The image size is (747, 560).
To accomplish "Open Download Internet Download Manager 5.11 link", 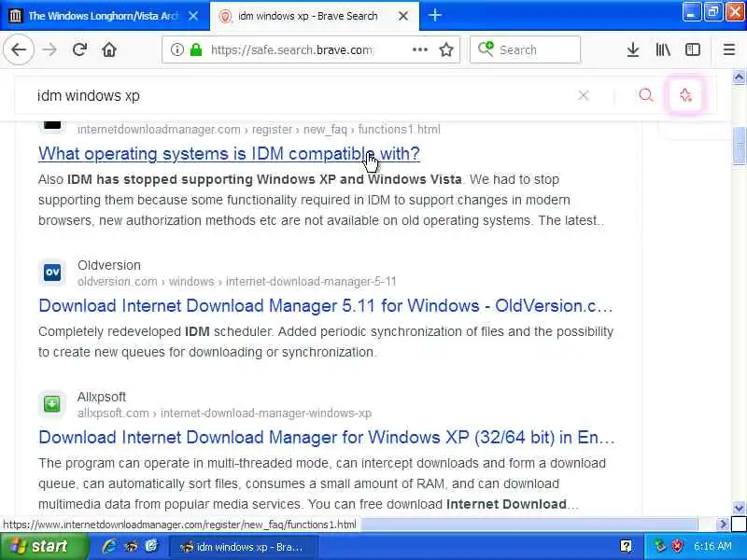I will coord(325,306).
